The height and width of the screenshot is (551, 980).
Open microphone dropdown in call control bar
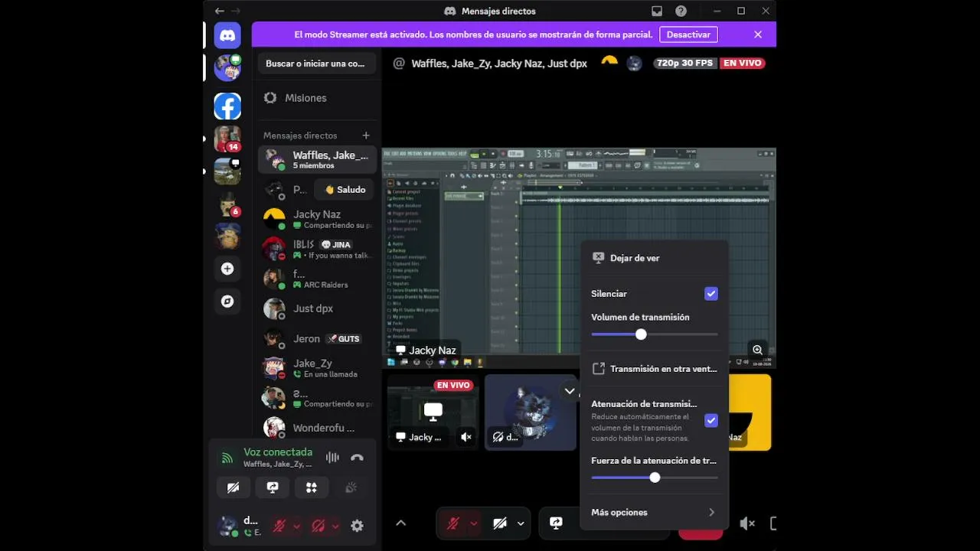coord(474,523)
